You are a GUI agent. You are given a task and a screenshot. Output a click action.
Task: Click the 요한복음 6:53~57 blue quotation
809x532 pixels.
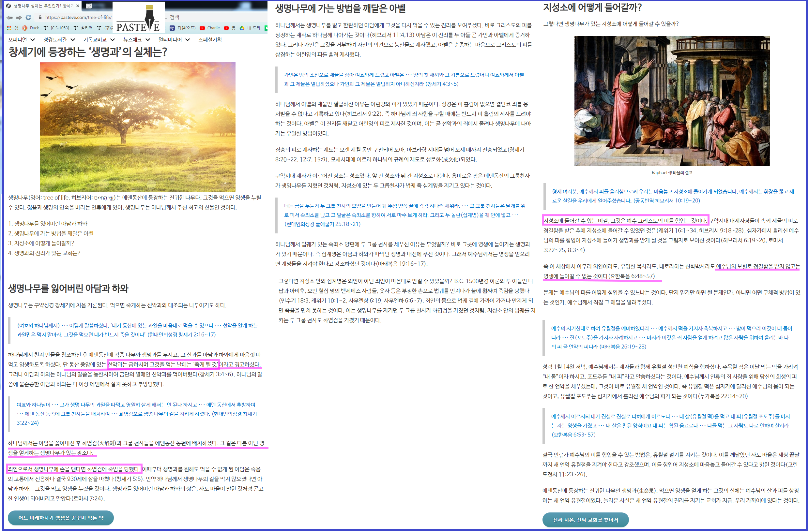click(670, 426)
